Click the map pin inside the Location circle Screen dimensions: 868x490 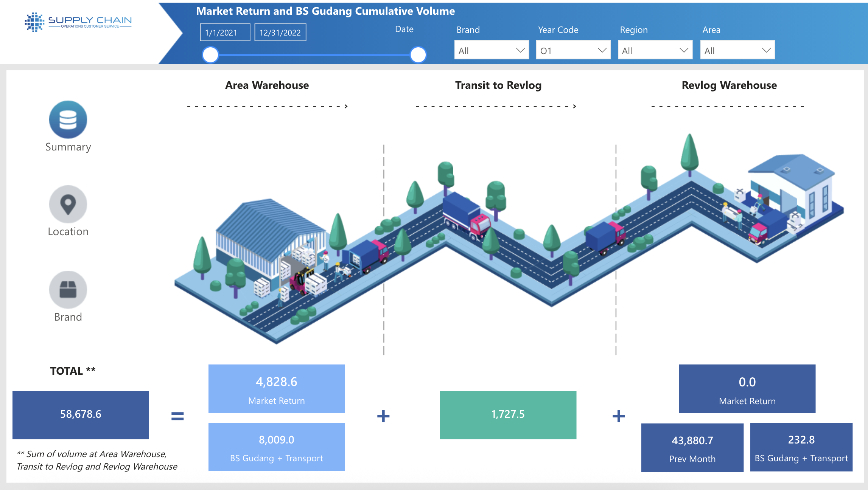point(68,204)
